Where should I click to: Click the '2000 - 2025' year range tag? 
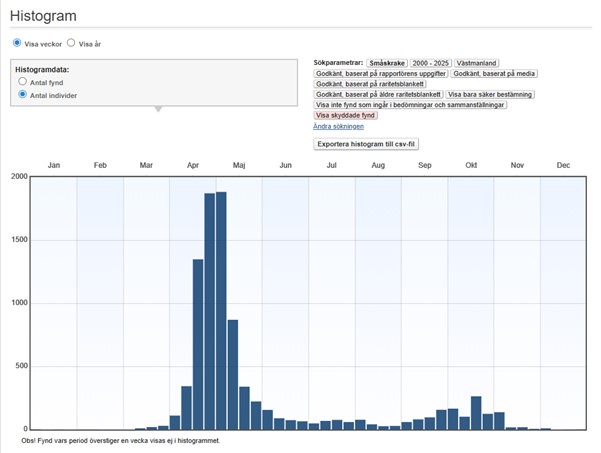431,63
